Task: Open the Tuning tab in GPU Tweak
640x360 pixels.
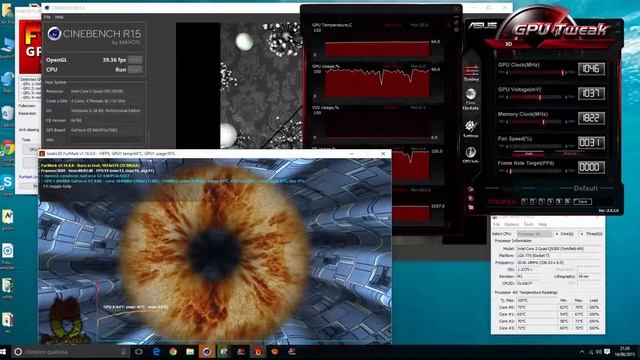Action: [x=471, y=73]
